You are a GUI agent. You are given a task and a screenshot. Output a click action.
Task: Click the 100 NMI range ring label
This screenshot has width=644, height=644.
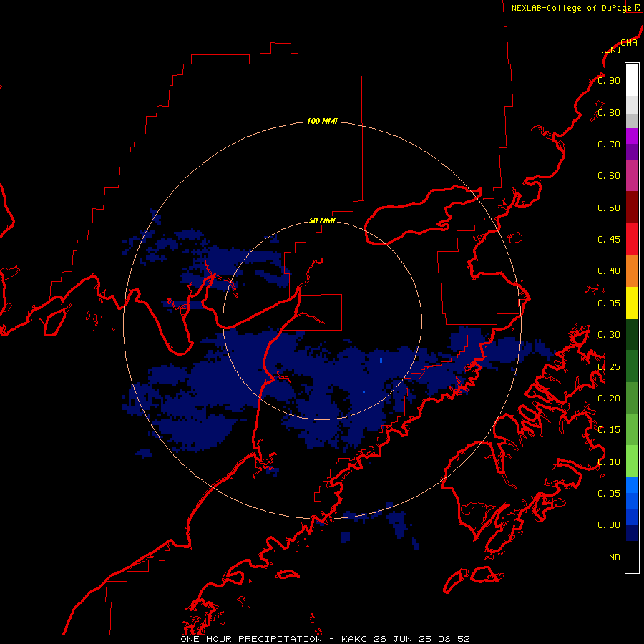tap(322, 121)
